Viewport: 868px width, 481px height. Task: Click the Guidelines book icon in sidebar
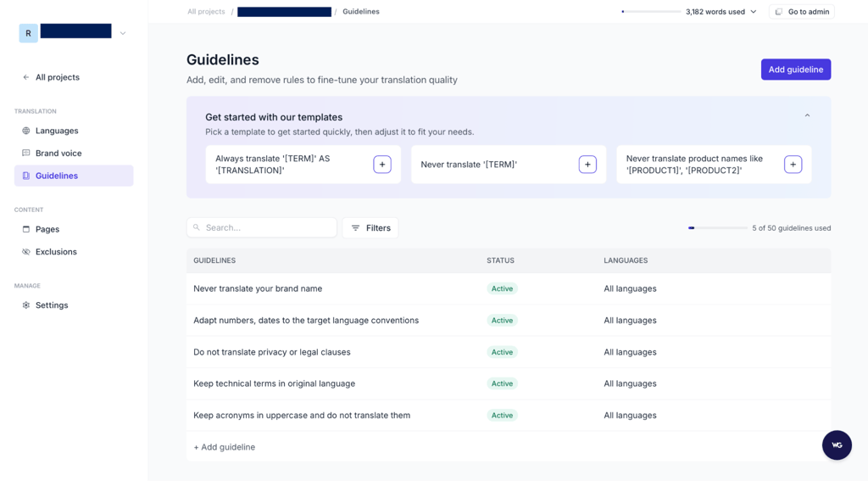(x=26, y=176)
